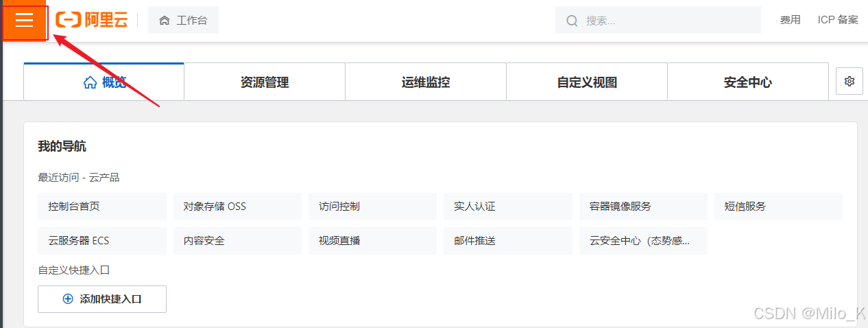Open the ICP 备案 link
Viewport: 868px width, 328px height.
click(838, 20)
